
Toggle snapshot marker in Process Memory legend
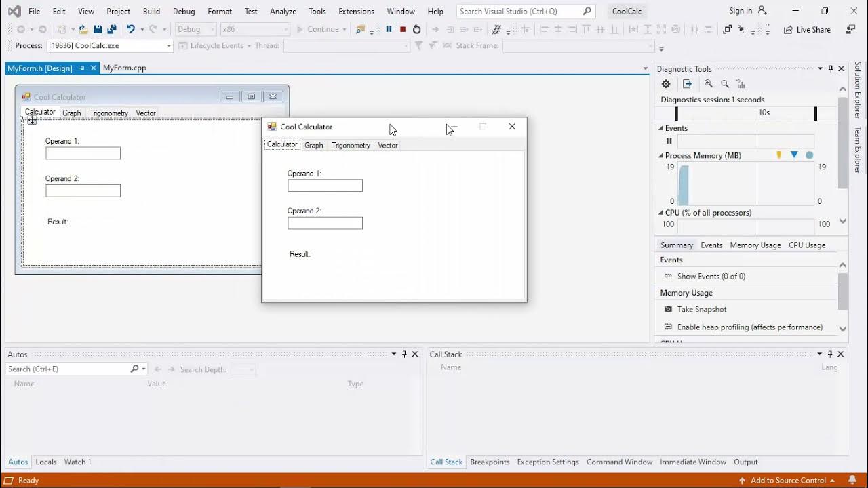point(778,155)
